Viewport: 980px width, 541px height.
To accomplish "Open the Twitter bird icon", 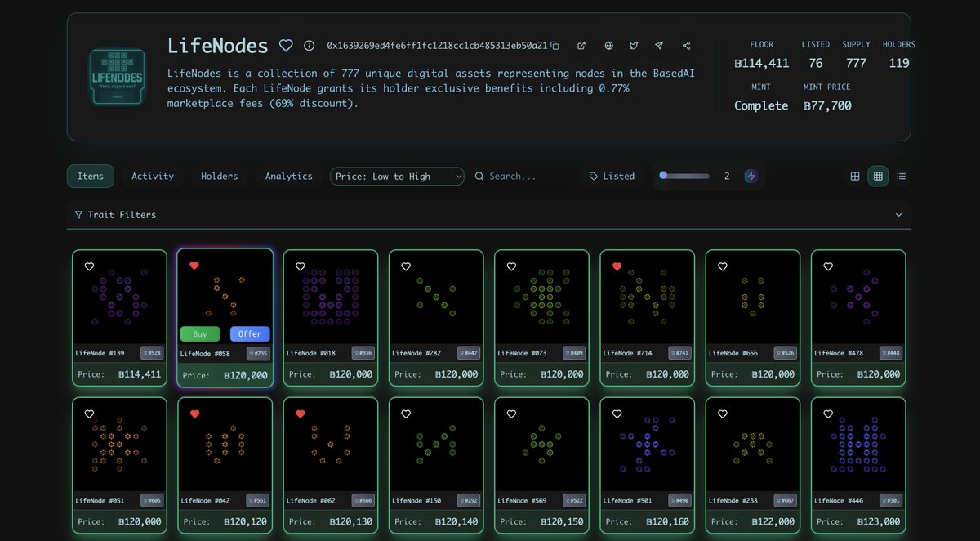I will click(634, 46).
